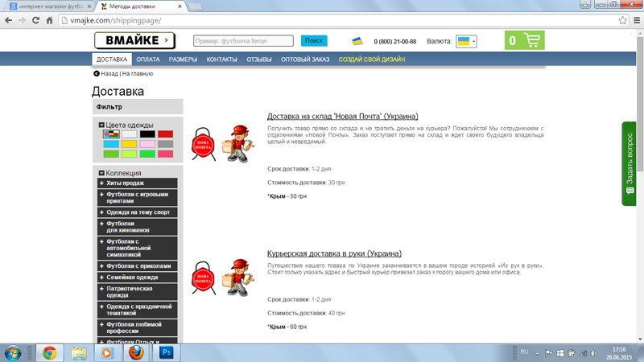The image size is (644, 362).
Task: Open Photoshop from the taskbar
Action: click(x=167, y=352)
